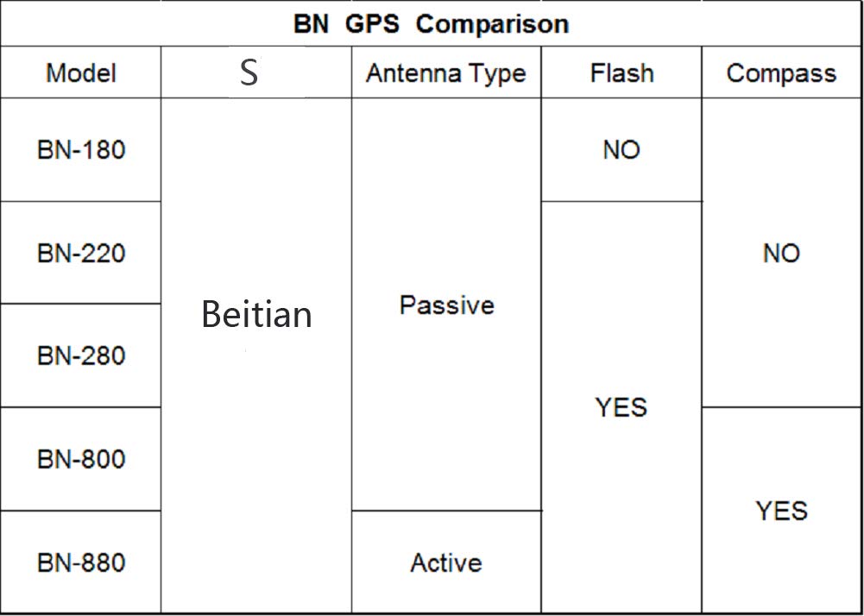Viewport: 864px width, 616px height.
Task: Select the "Passive" antenna type cell
Action: click(446, 305)
